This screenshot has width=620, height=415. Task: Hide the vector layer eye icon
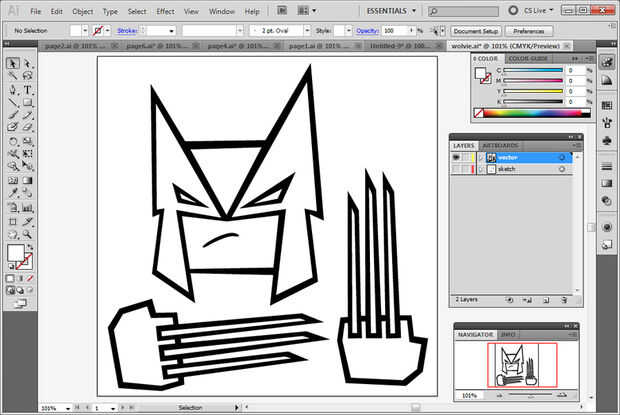click(x=456, y=157)
